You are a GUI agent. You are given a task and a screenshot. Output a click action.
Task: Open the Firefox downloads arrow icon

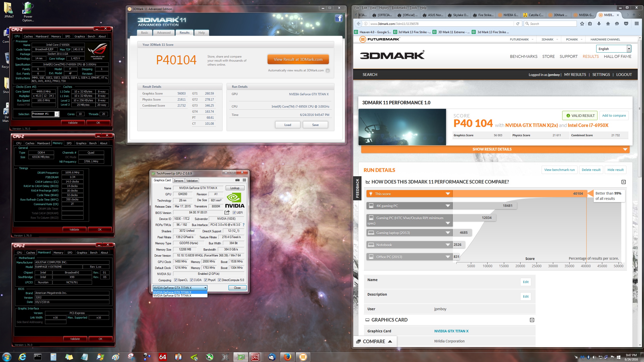click(x=599, y=24)
